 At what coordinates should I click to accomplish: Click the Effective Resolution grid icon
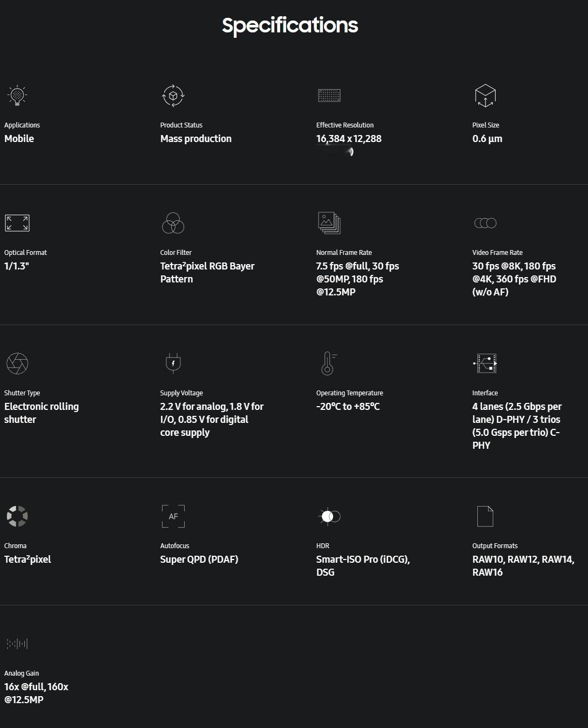tap(329, 96)
